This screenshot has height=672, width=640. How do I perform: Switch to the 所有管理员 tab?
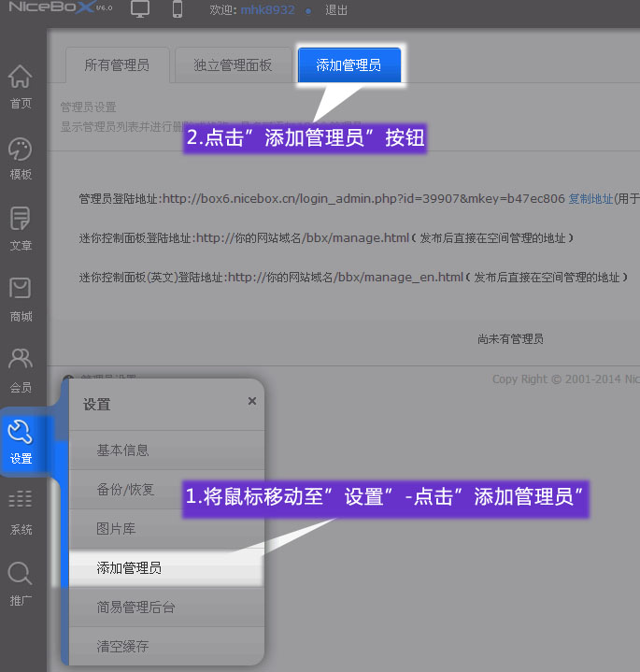116,65
